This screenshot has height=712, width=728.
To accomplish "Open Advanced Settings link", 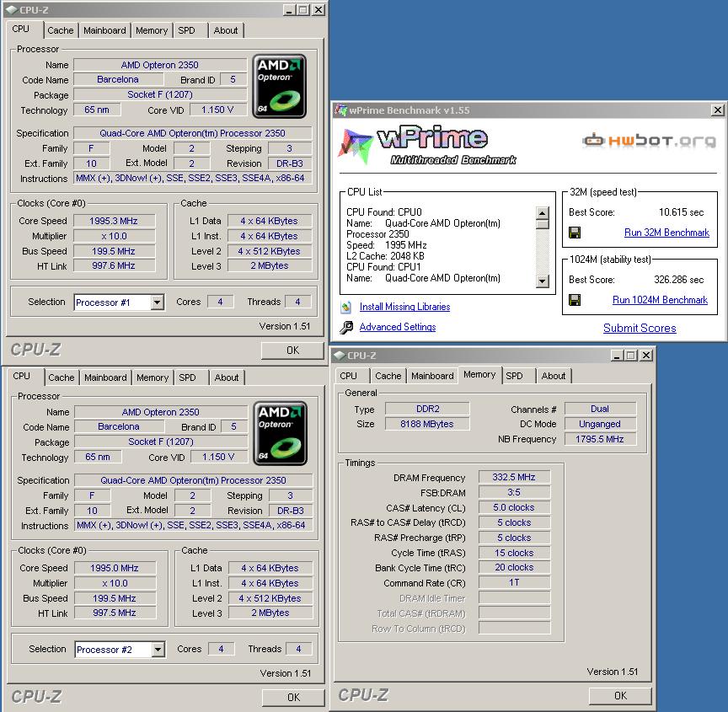I will click(398, 327).
